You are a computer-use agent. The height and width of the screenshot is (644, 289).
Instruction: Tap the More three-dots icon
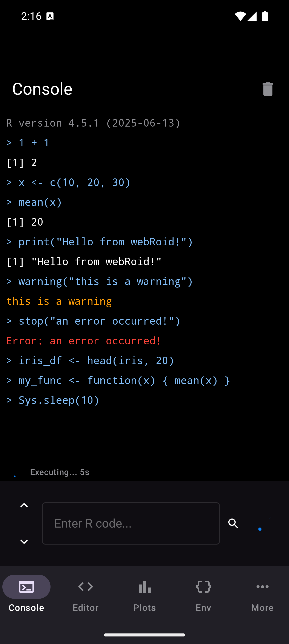pos(262,587)
